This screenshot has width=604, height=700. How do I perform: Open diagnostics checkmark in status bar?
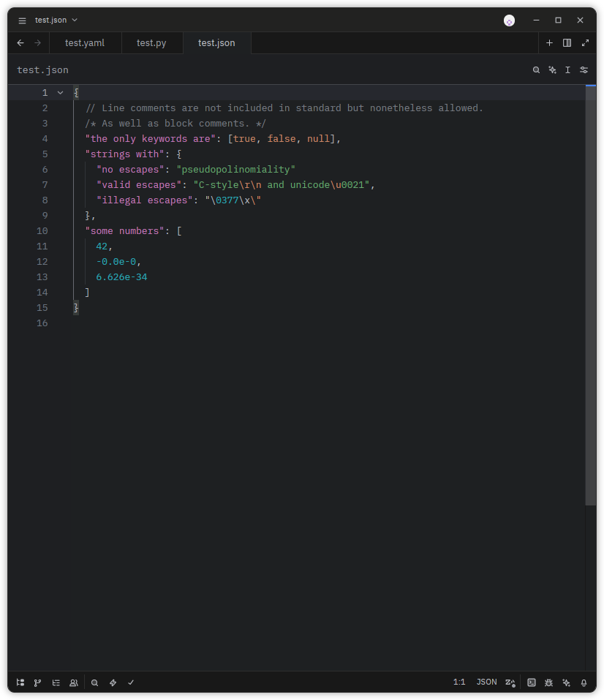pos(131,682)
